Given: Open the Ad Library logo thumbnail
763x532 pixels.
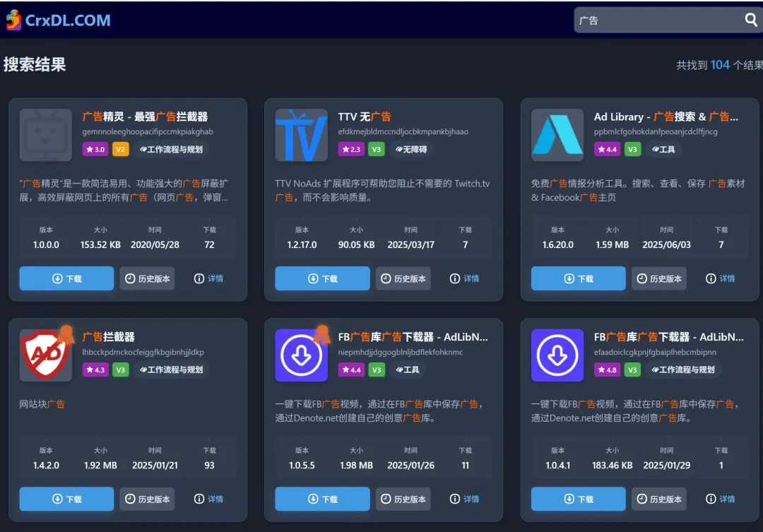Looking at the screenshot, I should pos(557,135).
